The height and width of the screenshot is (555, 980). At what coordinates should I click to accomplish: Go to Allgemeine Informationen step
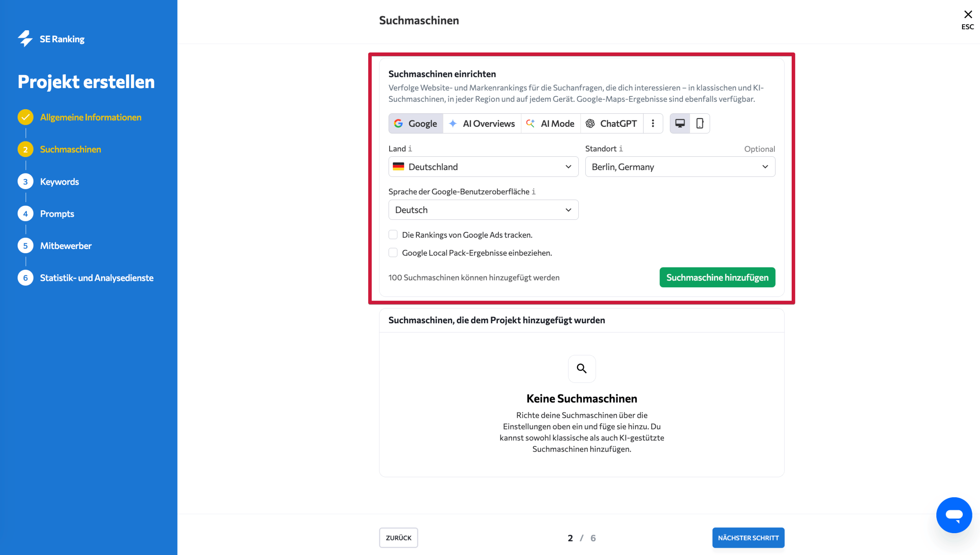point(91,117)
